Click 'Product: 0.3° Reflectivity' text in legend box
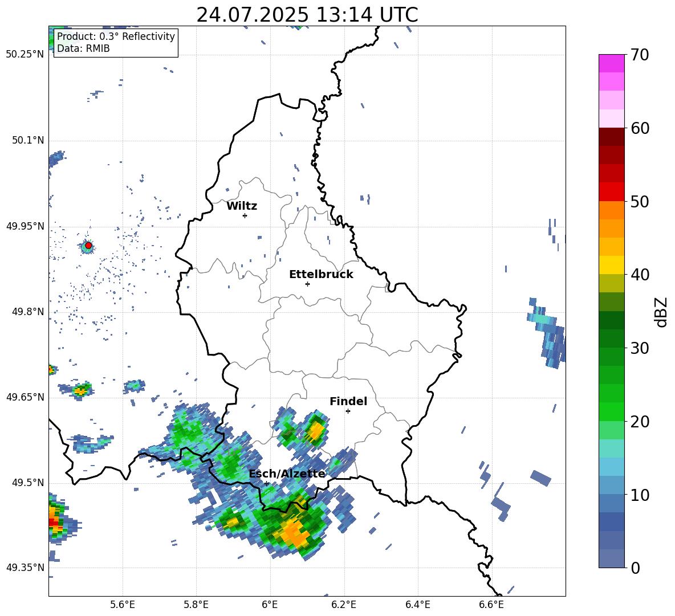The image size is (675, 616). pyautogui.click(x=116, y=36)
